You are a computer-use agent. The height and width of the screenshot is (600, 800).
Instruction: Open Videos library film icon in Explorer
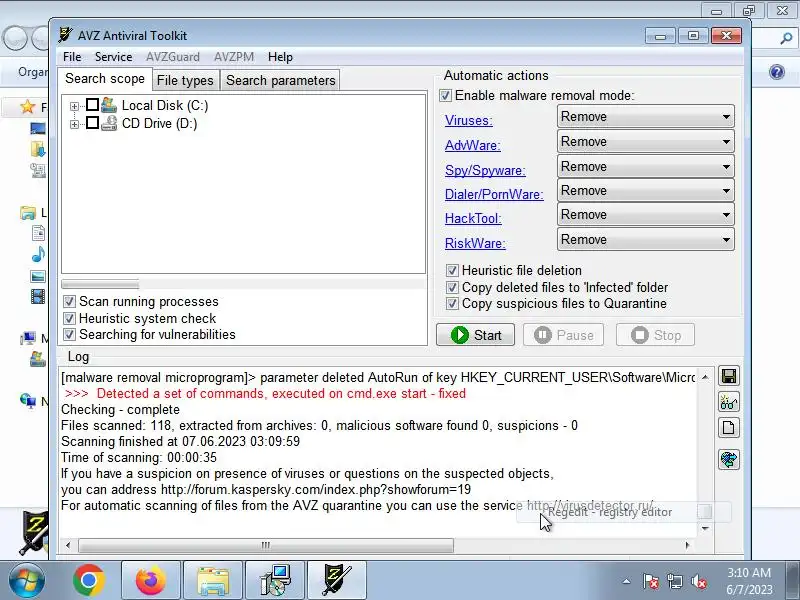pos(38,296)
